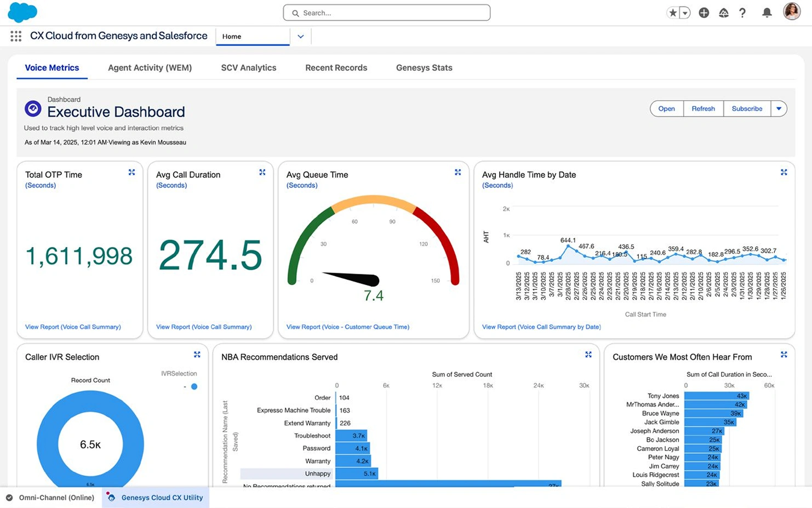Screen dimensions: 812x508
Task: Open the Trailhead guidance icon
Action: (x=723, y=13)
